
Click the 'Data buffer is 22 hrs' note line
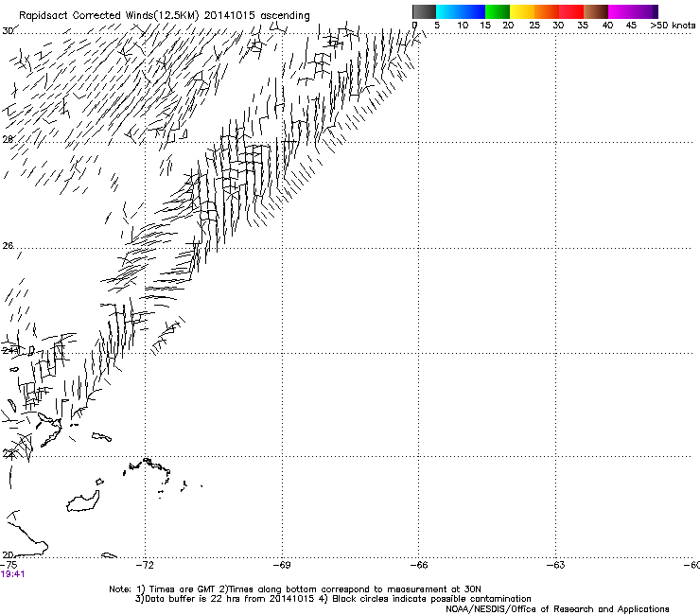point(333,599)
